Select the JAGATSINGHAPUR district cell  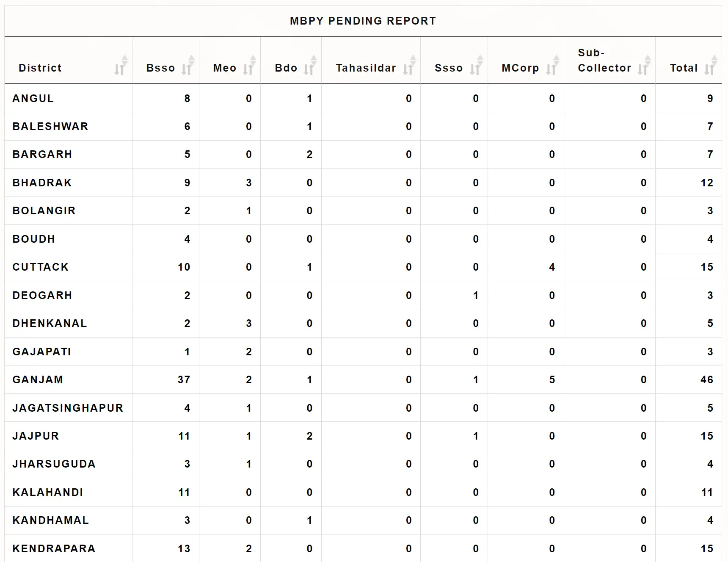(68, 408)
